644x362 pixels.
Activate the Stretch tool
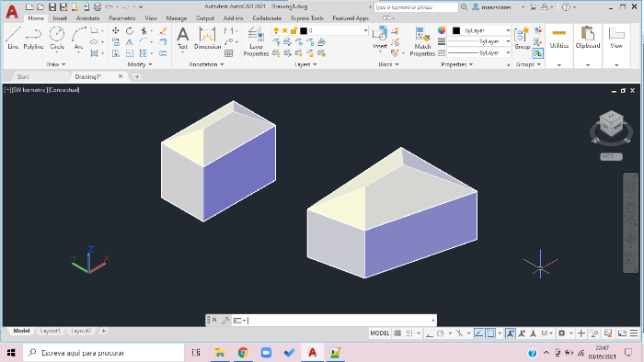coord(116,53)
